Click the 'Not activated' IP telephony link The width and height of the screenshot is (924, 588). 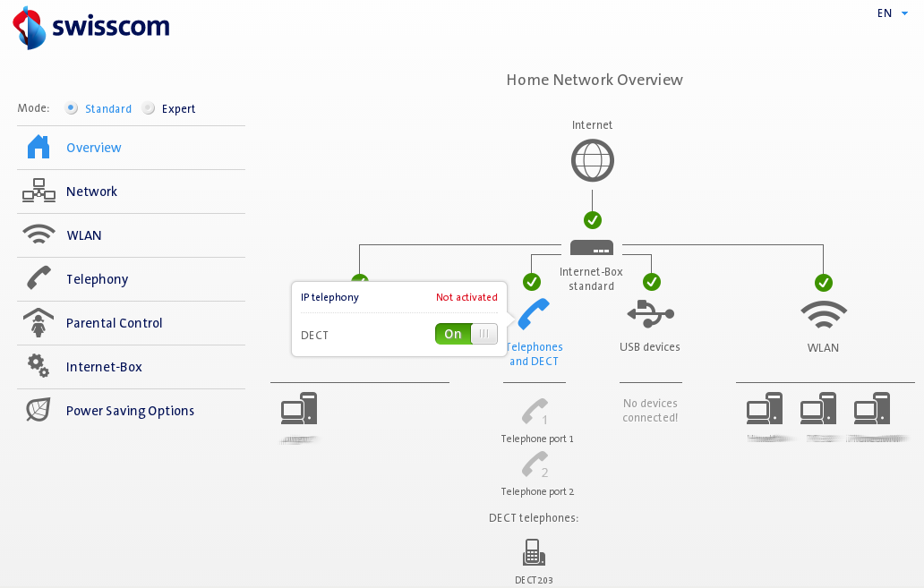pos(468,296)
